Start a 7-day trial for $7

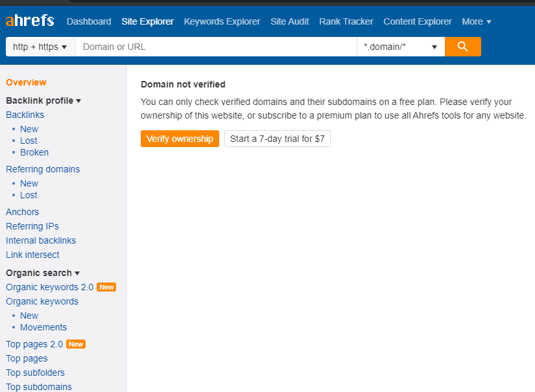tap(277, 139)
